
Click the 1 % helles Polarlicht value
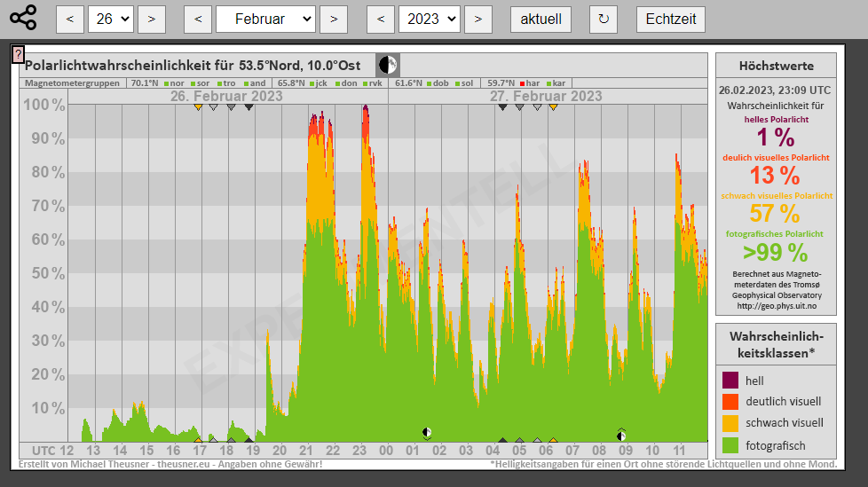pyautogui.click(x=775, y=137)
